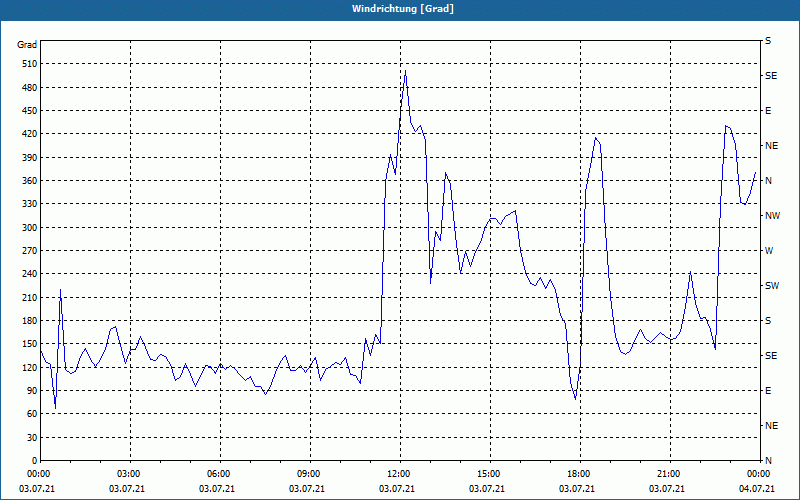Select the 300 degree axis label
Screen dimensions: 800x500
pyautogui.click(x=30, y=228)
